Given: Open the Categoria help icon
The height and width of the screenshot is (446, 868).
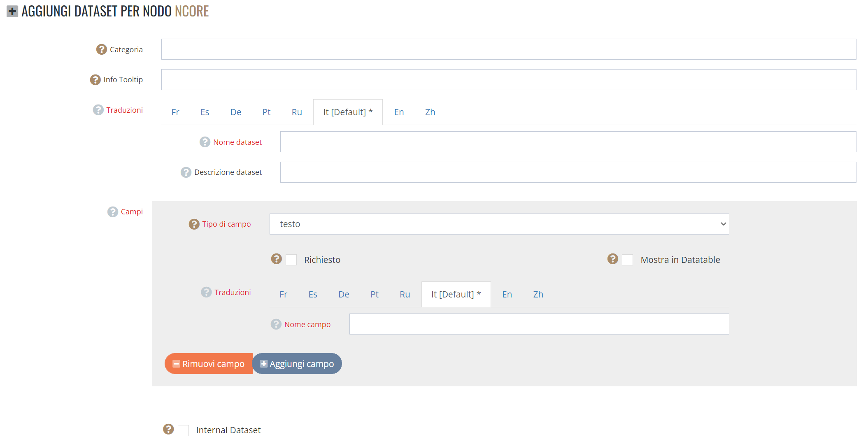Looking at the screenshot, I should [101, 49].
